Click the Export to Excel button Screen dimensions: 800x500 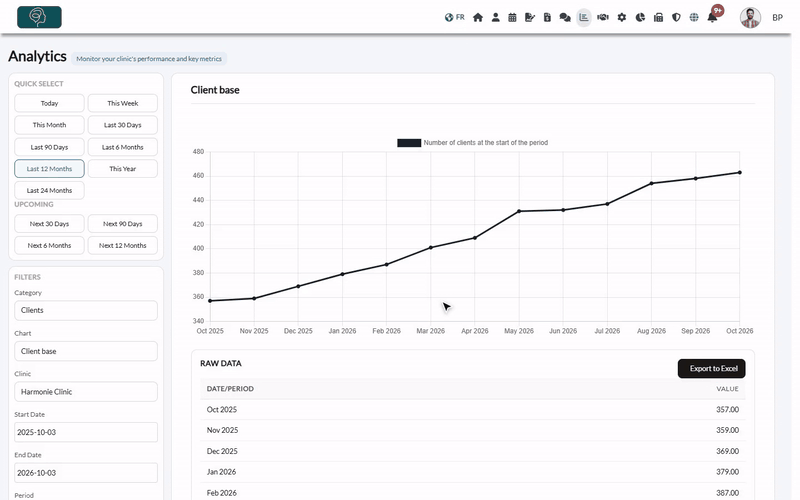711,368
